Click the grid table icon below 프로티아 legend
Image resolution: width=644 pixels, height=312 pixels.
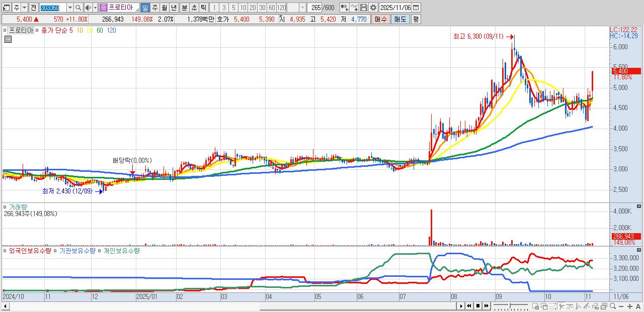8,39
